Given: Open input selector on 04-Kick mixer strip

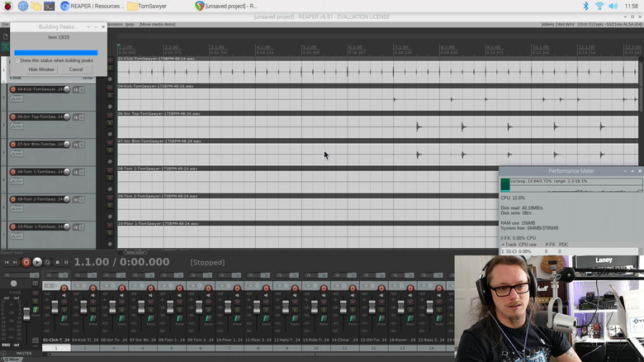Looking at the screenshot, I should [x=78, y=286].
